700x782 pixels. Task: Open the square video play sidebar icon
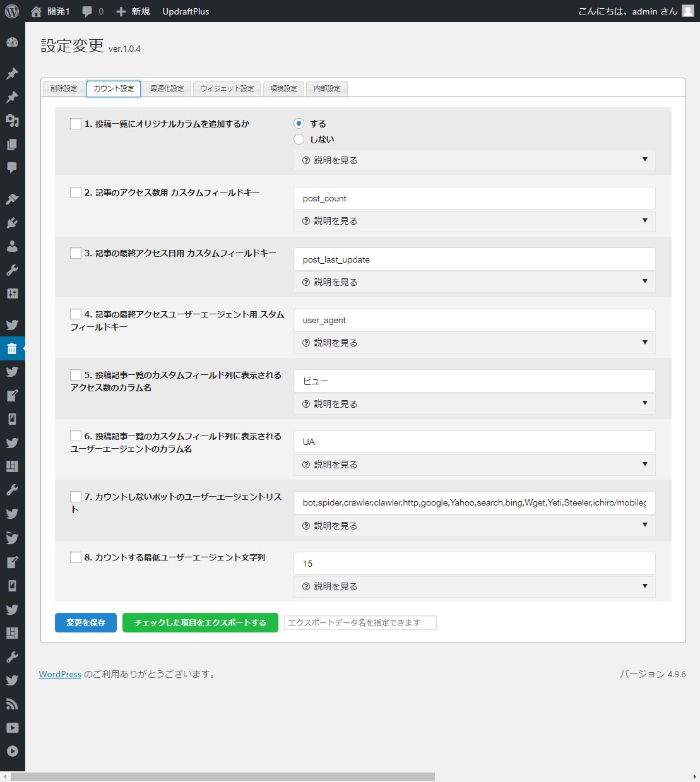pyautogui.click(x=12, y=728)
